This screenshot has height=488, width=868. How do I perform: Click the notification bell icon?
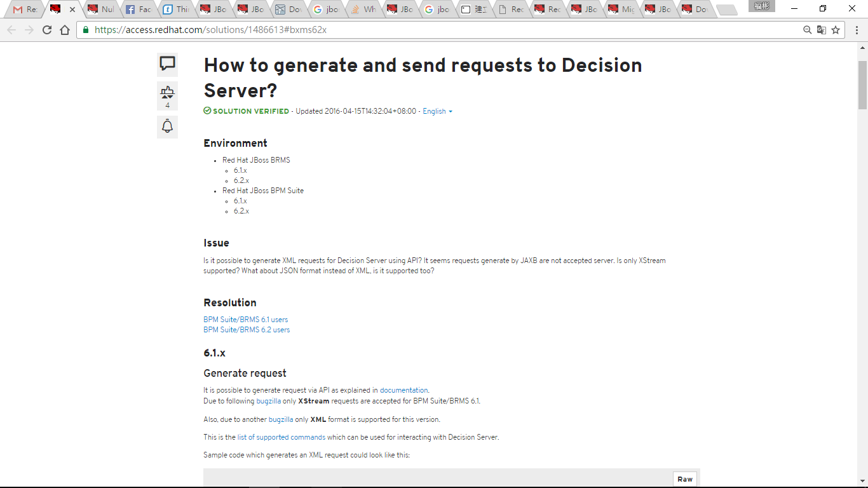pyautogui.click(x=167, y=126)
